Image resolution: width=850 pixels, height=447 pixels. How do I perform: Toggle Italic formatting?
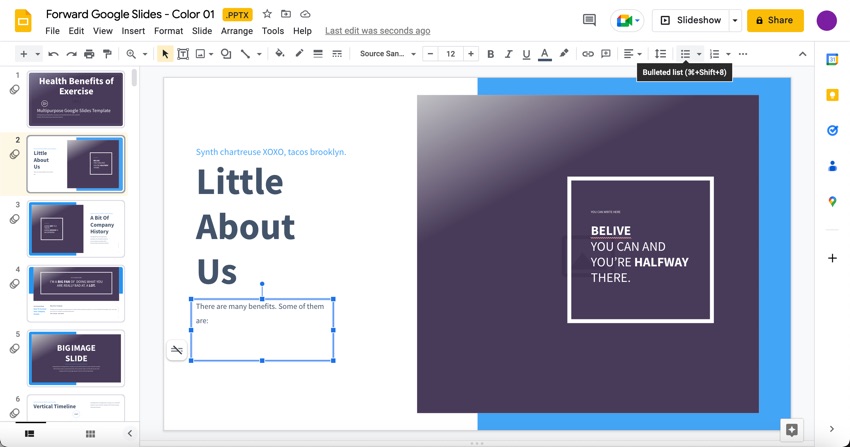pos(508,54)
